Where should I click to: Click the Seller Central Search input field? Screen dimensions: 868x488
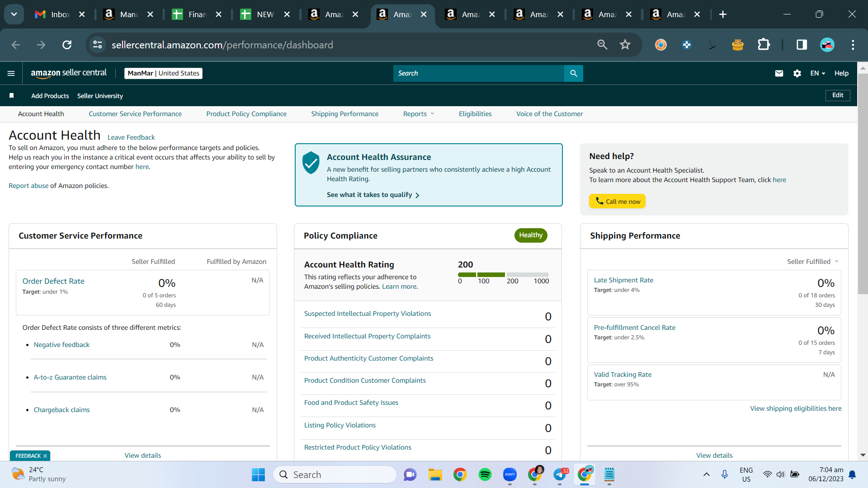(x=479, y=73)
